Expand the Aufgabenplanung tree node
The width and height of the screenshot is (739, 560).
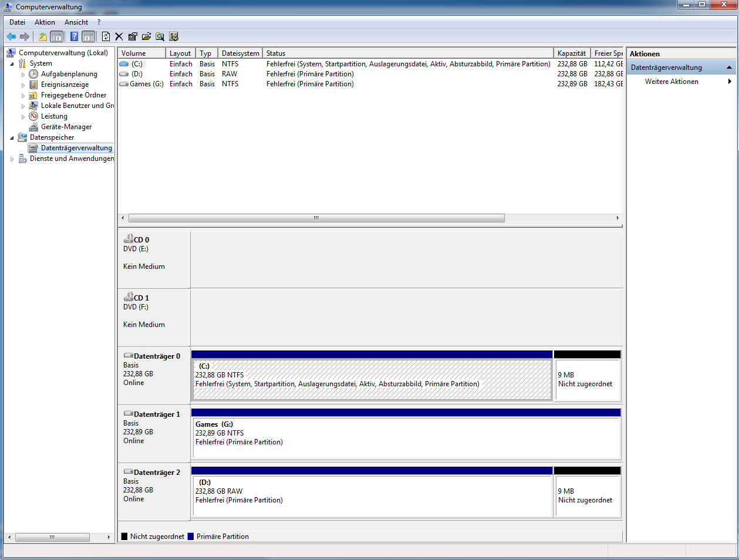tap(23, 75)
